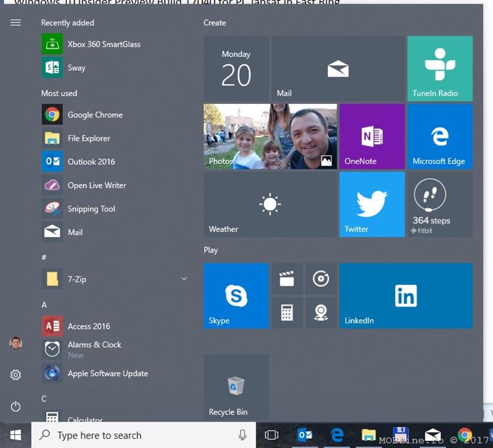The image size is (493, 448).
Task: Launch the LinkedIn tile
Action: coord(406,296)
